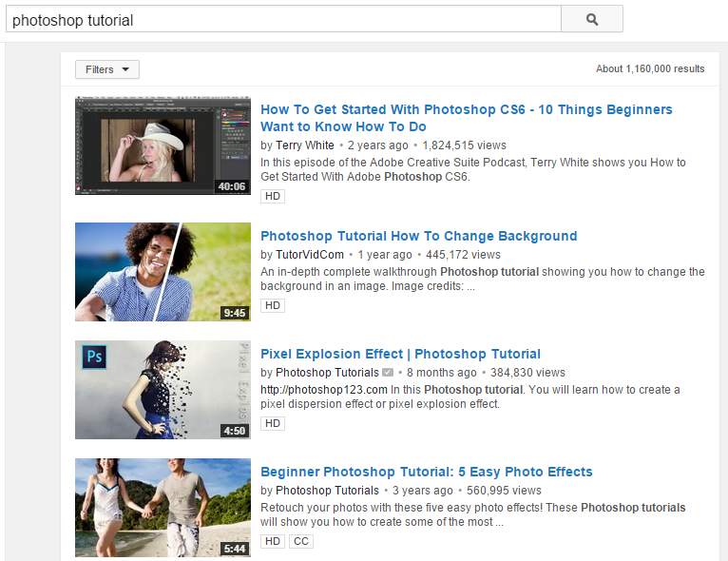Click HD badge under Terry White video
Screen dimensions: 728x561
[x=273, y=196]
